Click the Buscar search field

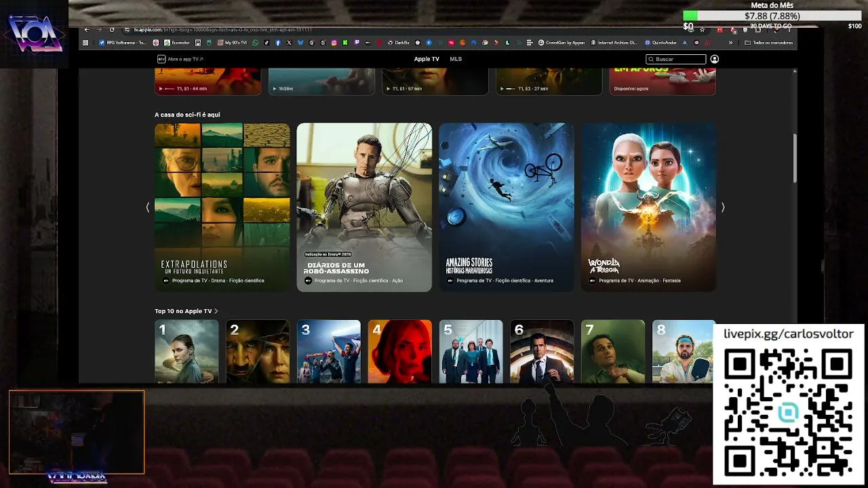pos(676,59)
